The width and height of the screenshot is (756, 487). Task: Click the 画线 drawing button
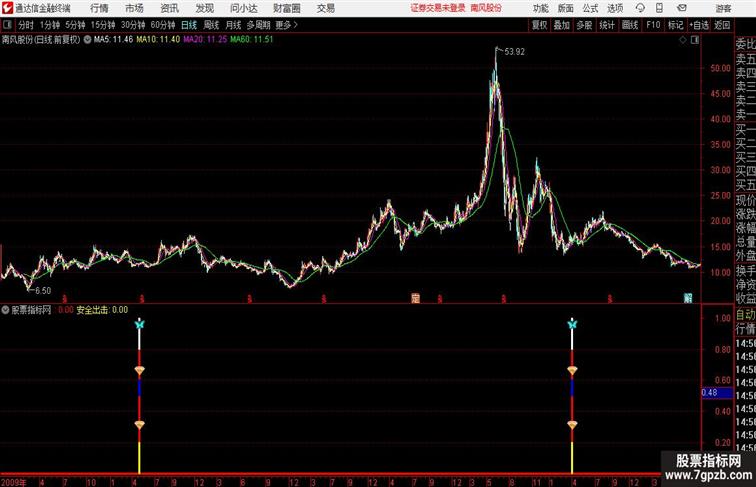click(x=630, y=25)
